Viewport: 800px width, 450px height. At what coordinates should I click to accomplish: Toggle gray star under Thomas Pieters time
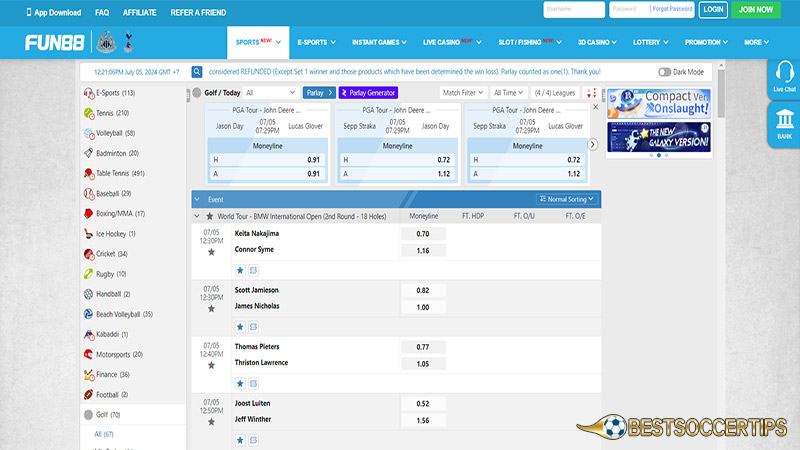(x=211, y=365)
